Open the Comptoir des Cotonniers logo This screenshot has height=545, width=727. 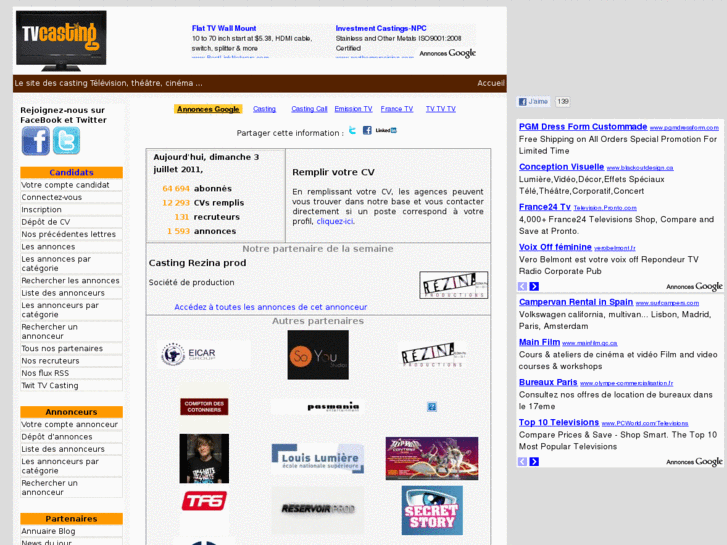click(x=204, y=407)
